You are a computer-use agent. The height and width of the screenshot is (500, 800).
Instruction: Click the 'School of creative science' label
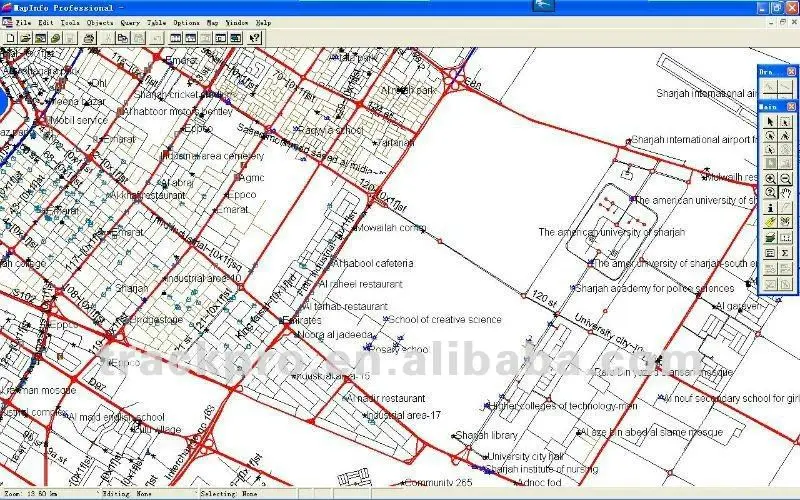(x=445, y=319)
